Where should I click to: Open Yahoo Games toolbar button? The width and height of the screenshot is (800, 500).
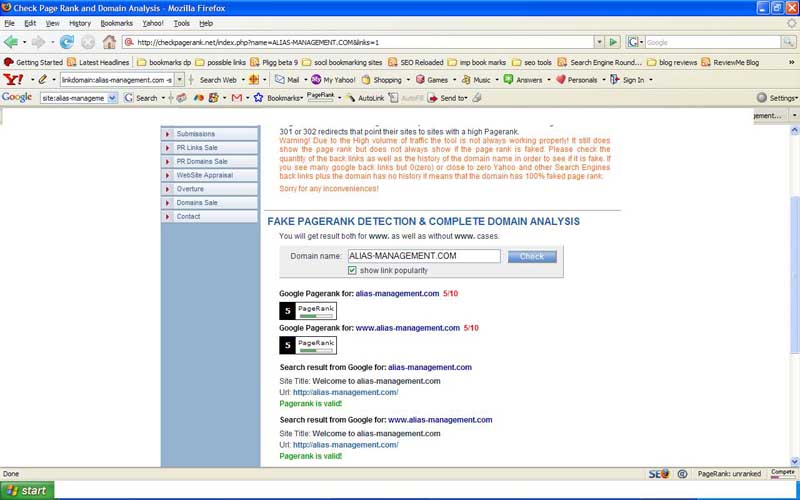(432, 80)
